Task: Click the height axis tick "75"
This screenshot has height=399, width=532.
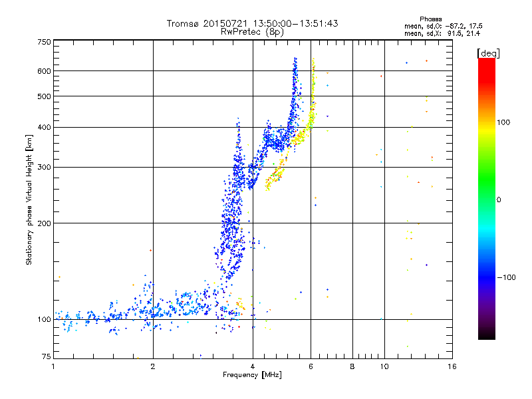Action: [46, 356]
